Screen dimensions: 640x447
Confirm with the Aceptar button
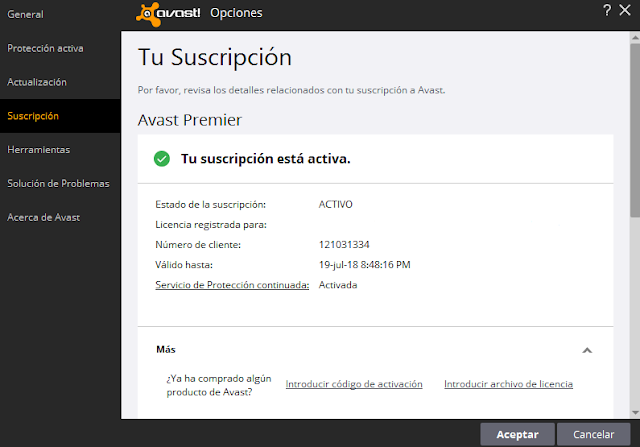point(517,434)
